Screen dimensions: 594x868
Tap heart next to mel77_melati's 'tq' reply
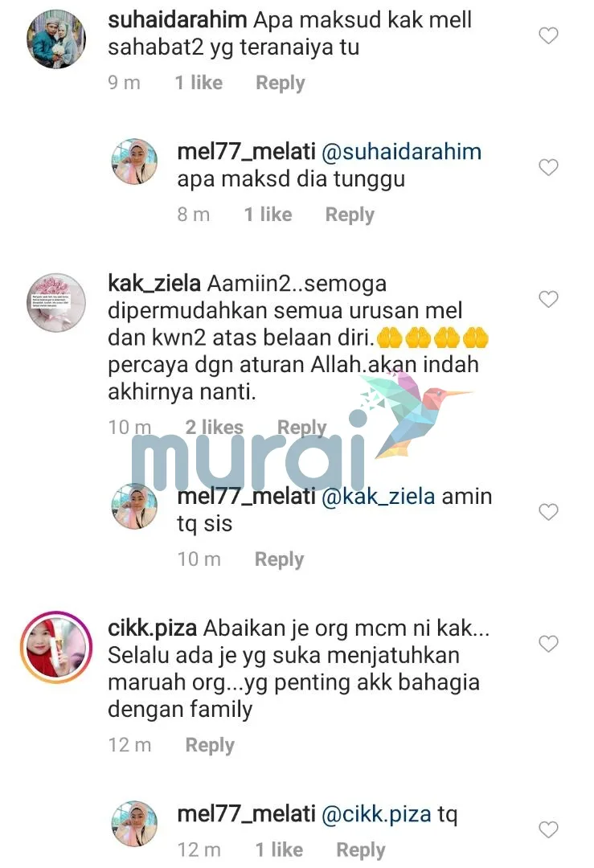point(548,829)
